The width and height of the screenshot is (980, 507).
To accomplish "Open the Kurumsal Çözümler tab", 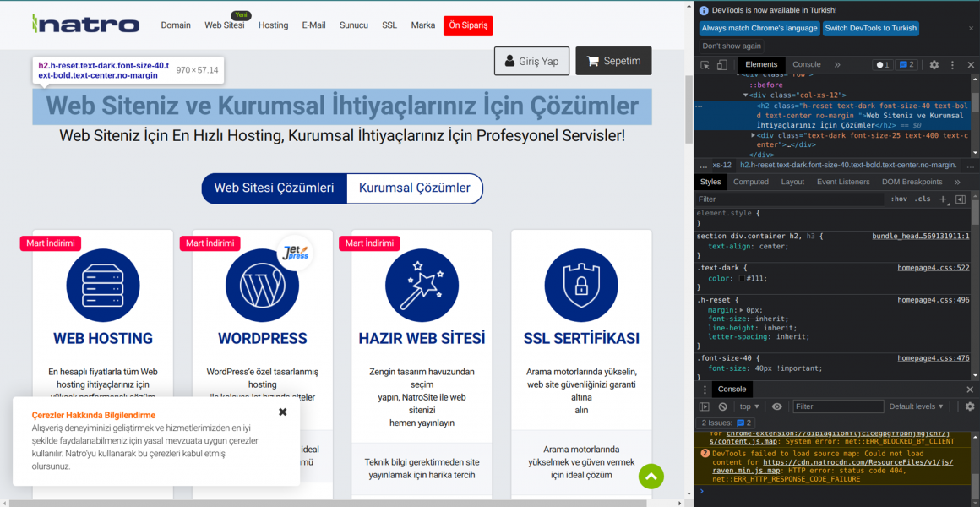I will click(414, 188).
